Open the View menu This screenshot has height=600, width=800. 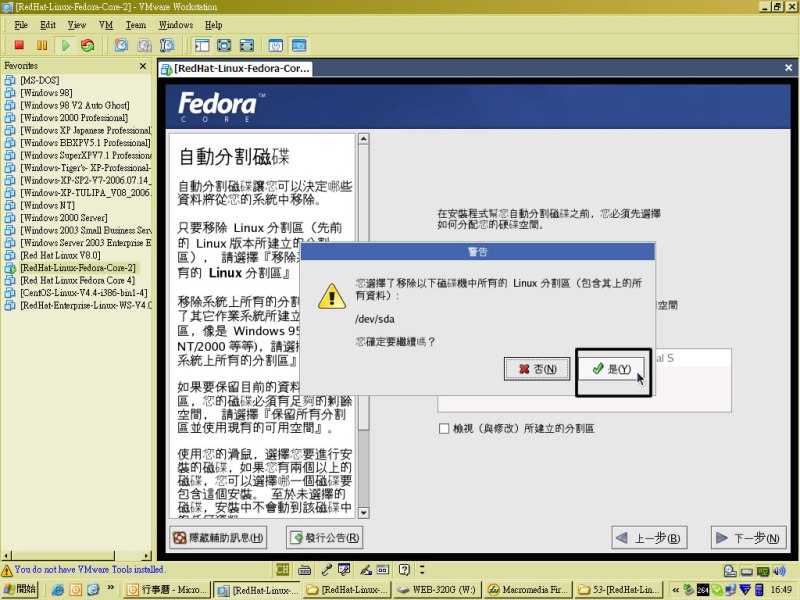pos(77,24)
